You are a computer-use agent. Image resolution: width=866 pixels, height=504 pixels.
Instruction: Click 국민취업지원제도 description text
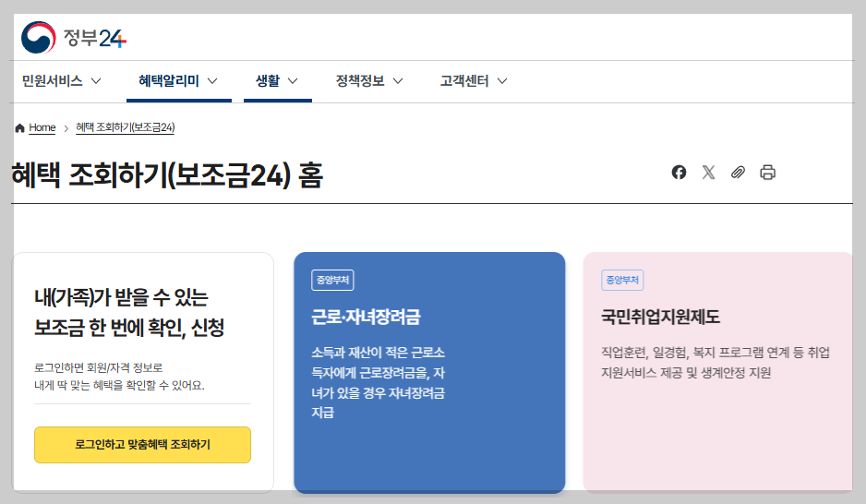pyautogui.click(x=716, y=363)
